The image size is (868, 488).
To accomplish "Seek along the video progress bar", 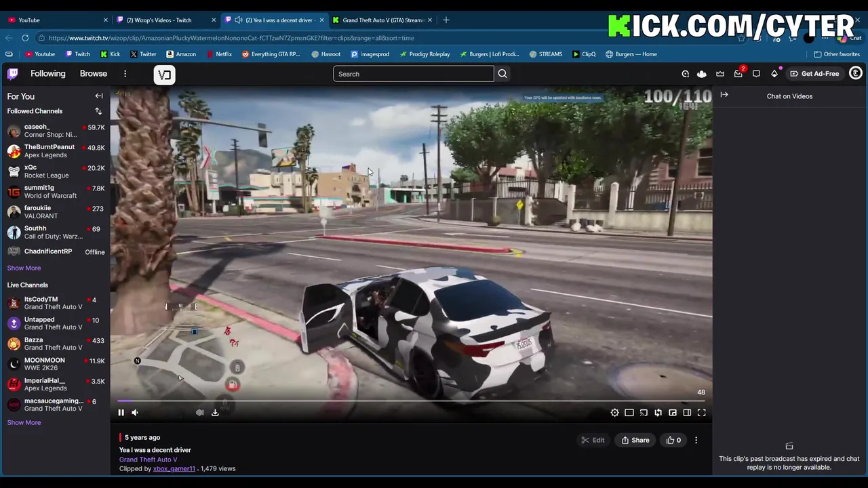I will (411, 401).
